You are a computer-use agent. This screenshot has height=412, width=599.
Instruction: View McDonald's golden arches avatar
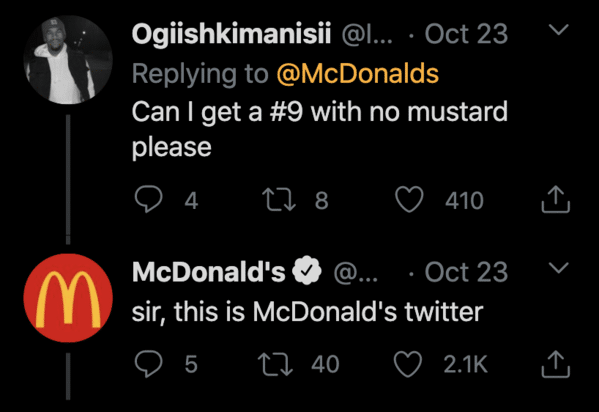(68, 298)
